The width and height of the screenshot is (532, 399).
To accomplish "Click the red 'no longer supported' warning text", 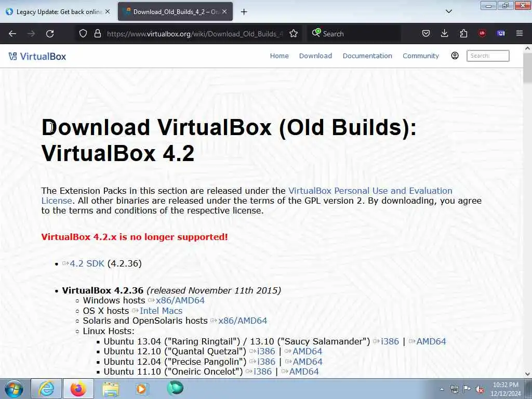I will 135,237.
